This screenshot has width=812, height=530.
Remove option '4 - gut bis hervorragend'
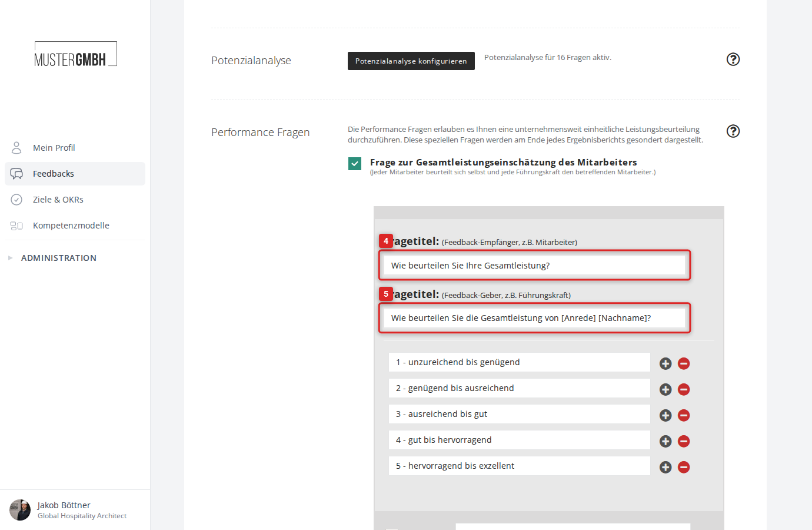click(x=684, y=441)
